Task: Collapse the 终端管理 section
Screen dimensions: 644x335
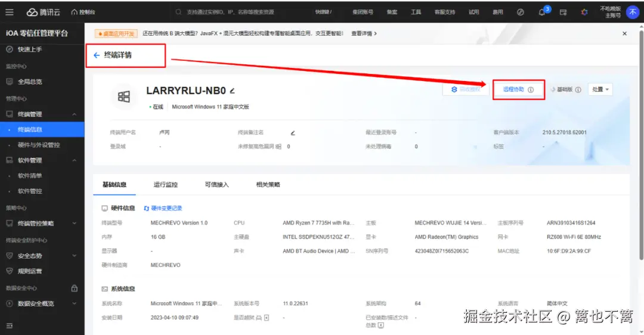Action: tap(75, 114)
